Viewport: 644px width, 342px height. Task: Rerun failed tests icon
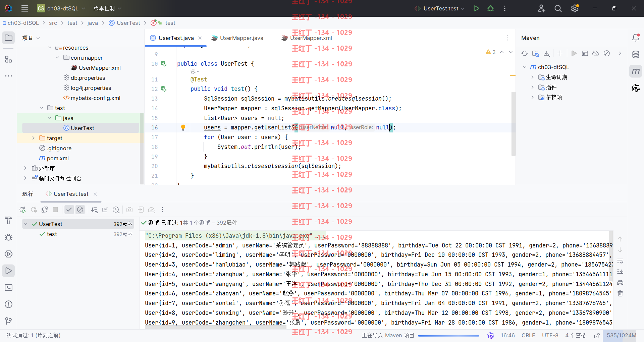pyautogui.click(x=34, y=210)
